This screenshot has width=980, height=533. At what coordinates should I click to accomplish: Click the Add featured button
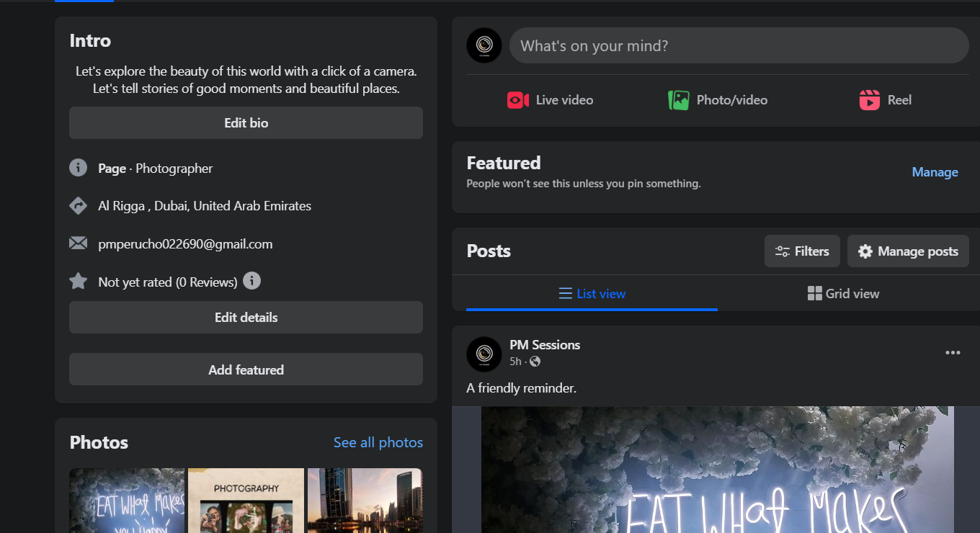tap(246, 370)
